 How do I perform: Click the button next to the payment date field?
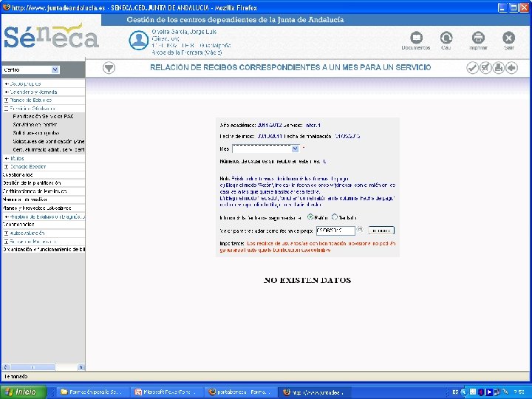(x=381, y=231)
